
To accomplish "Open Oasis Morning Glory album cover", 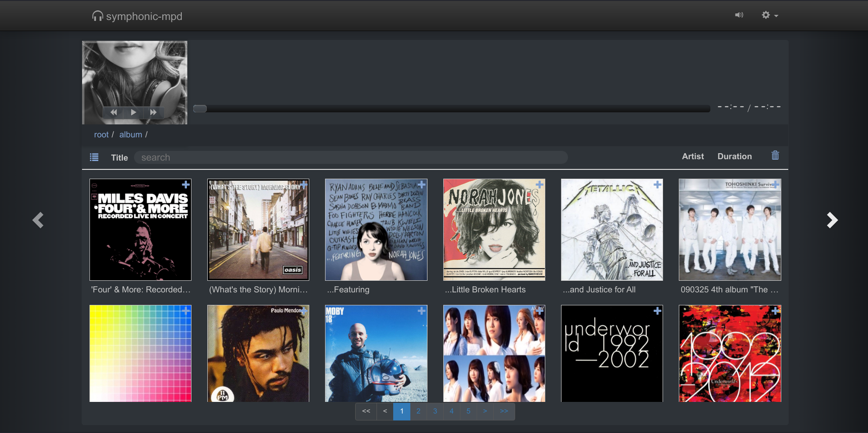I will click(258, 230).
